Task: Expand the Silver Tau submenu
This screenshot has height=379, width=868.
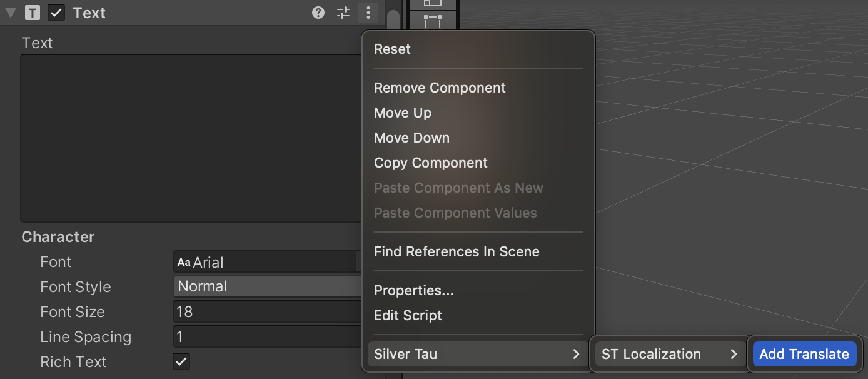Action: (x=477, y=354)
